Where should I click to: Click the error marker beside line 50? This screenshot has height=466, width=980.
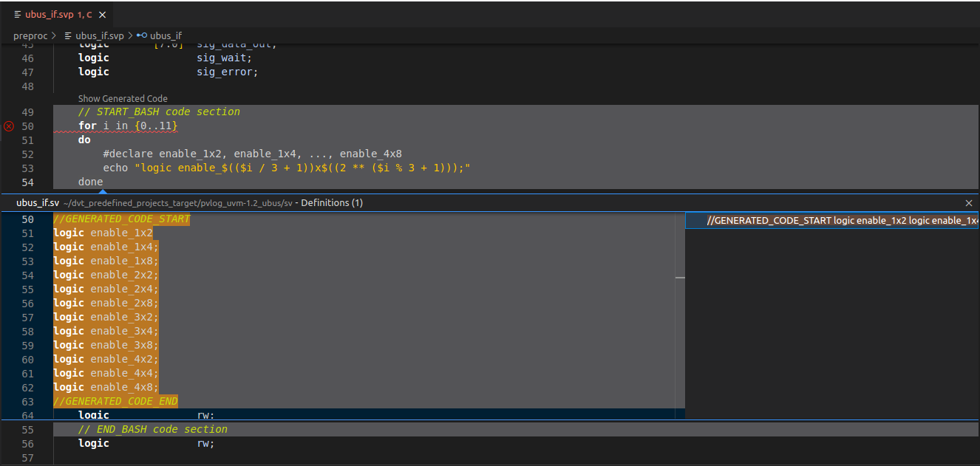point(8,126)
